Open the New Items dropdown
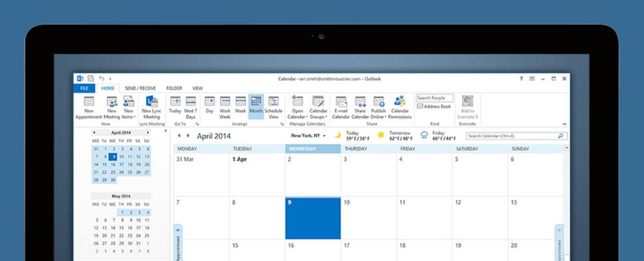Viewport: 644px width, 261px height. click(x=128, y=108)
